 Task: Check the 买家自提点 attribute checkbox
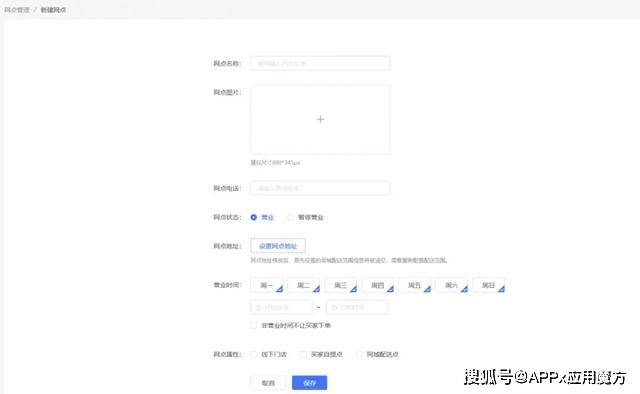[x=303, y=354]
